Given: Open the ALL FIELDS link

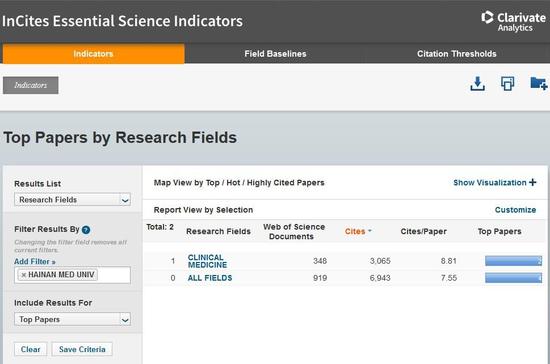Looking at the screenshot, I should click(210, 278).
